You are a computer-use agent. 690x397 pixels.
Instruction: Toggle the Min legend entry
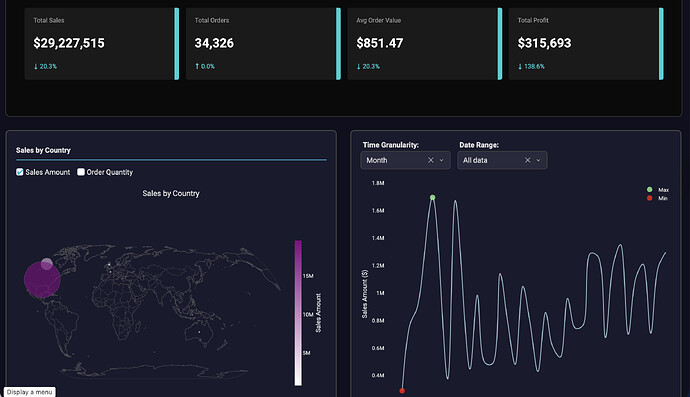coord(657,198)
